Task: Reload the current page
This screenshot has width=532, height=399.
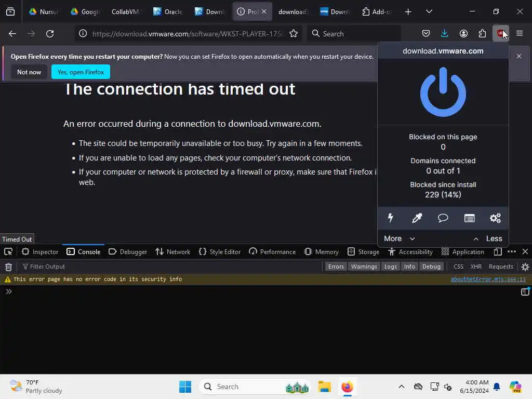Action: 50,33
